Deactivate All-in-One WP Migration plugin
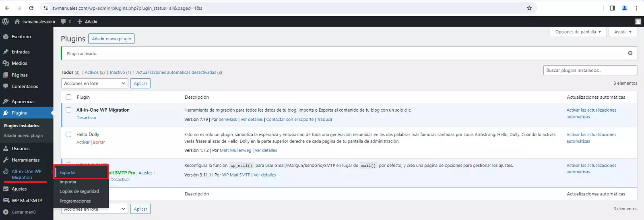 coord(87,118)
